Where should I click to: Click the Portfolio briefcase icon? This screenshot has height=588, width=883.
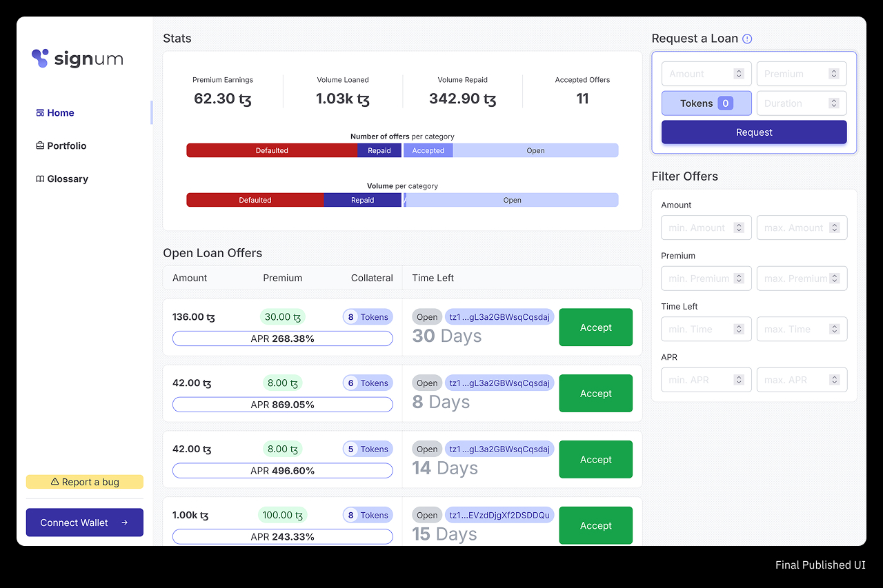pyautogui.click(x=40, y=146)
